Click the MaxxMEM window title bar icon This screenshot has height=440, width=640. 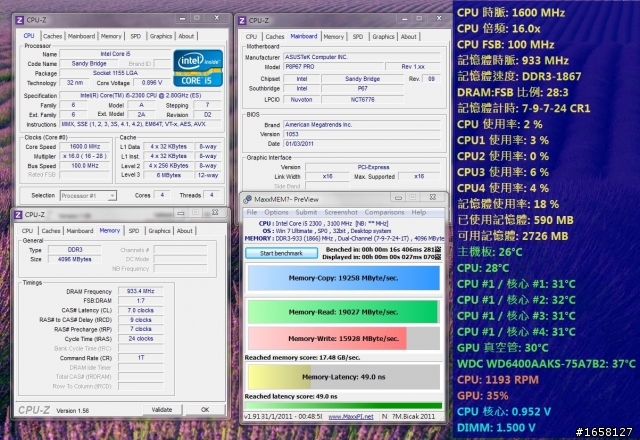point(247,199)
